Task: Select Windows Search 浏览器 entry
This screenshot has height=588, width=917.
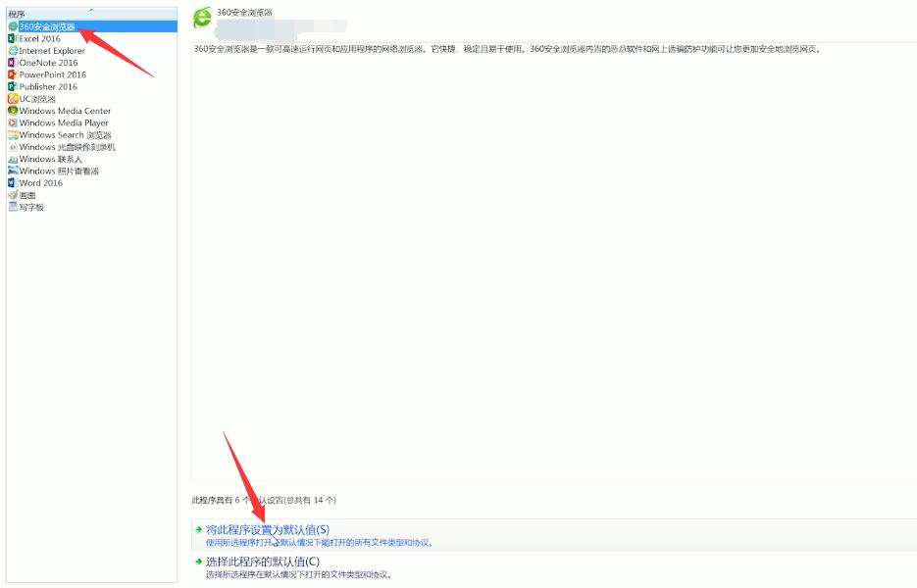Action: pos(66,135)
